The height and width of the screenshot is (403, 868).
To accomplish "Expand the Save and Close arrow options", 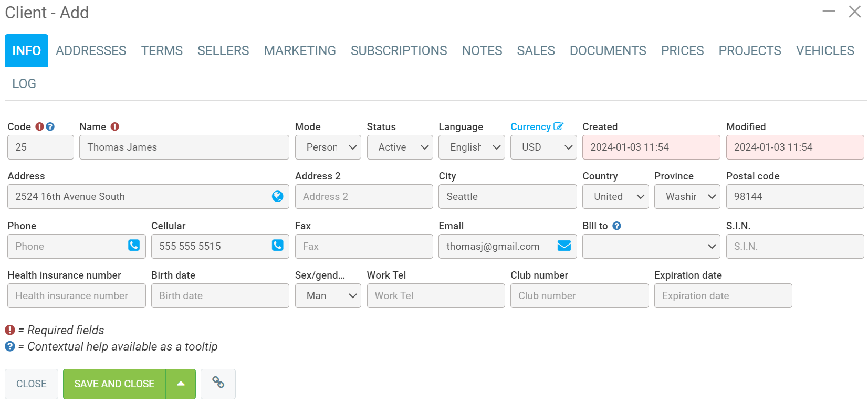I will click(x=181, y=384).
